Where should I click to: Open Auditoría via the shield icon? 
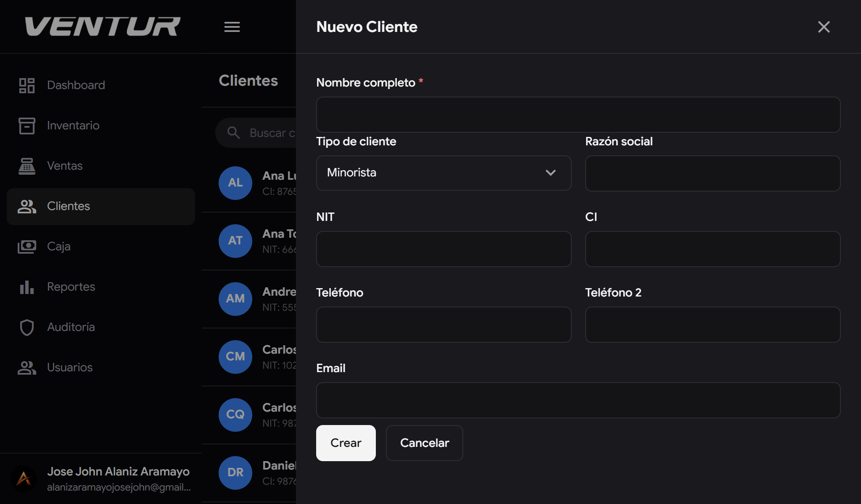[27, 327]
